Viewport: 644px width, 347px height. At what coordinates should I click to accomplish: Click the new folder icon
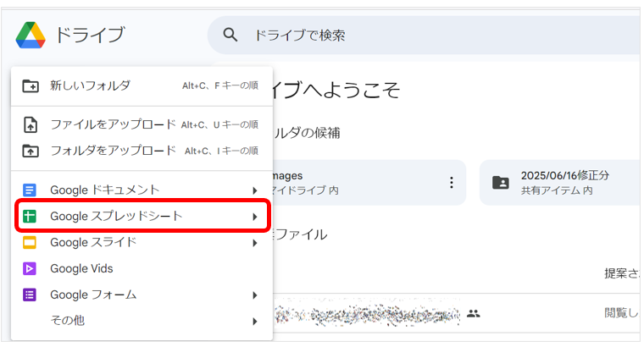coord(31,85)
